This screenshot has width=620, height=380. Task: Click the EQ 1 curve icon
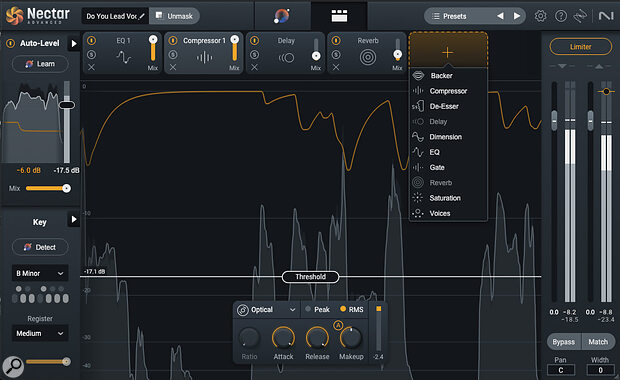123,57
